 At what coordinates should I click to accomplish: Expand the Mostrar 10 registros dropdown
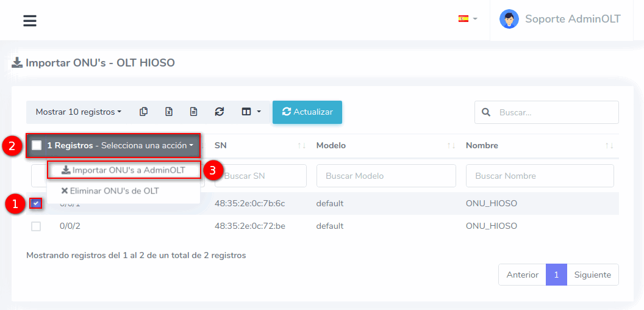[x=79, y=112]
